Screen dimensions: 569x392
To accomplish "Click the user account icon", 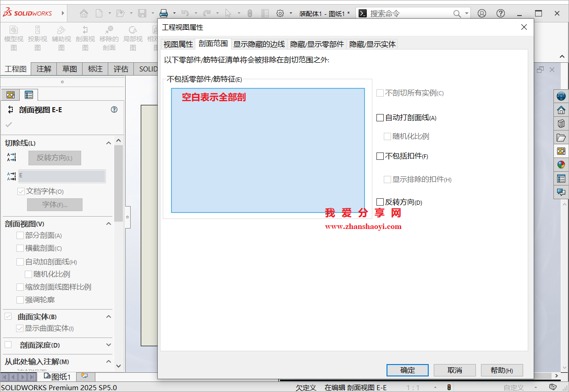I will (482, 13).
